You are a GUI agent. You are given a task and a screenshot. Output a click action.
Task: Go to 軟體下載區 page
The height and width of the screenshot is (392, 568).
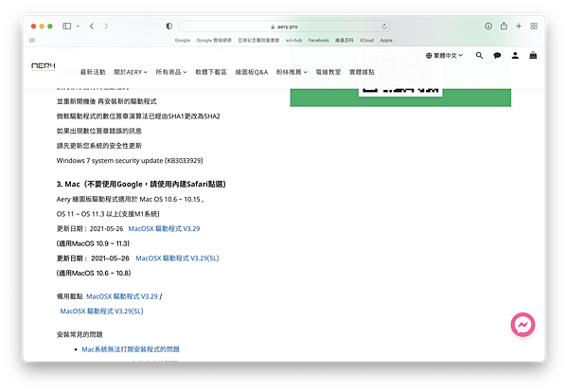(211, 72)
